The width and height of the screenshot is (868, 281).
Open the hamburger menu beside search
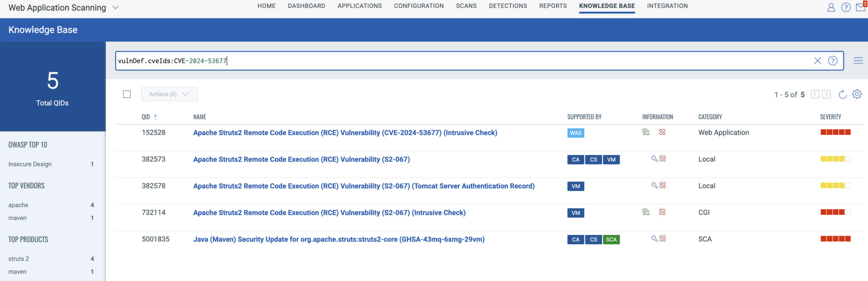coord(858,61)
